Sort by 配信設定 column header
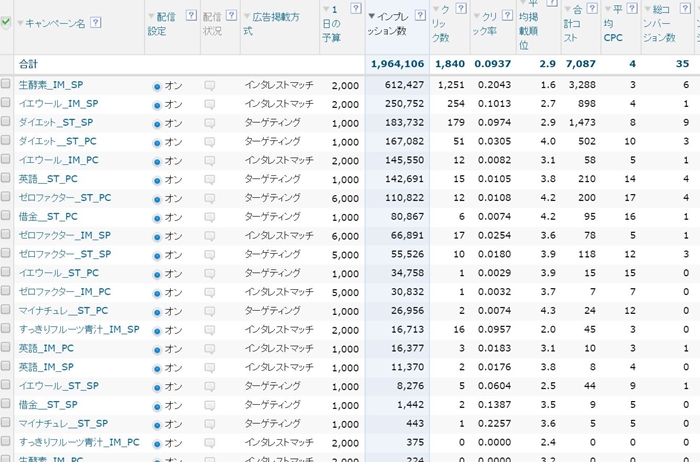The width and height of the screenshot is (700, 462). coord(162,24)
